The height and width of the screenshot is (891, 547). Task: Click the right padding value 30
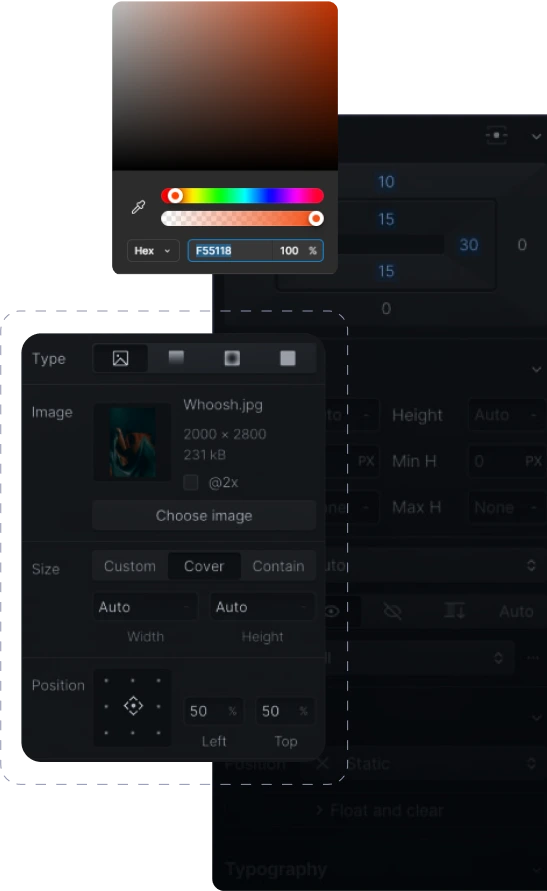tap(469, 245)
